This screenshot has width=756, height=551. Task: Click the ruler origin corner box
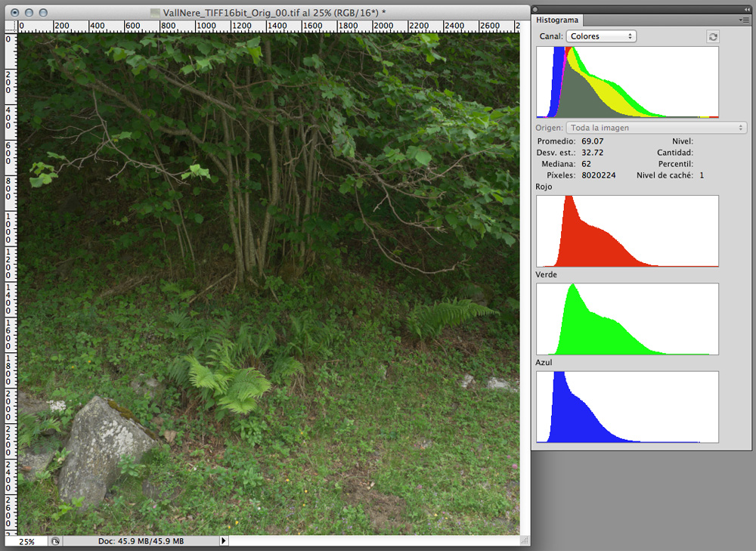click(11, 26)
